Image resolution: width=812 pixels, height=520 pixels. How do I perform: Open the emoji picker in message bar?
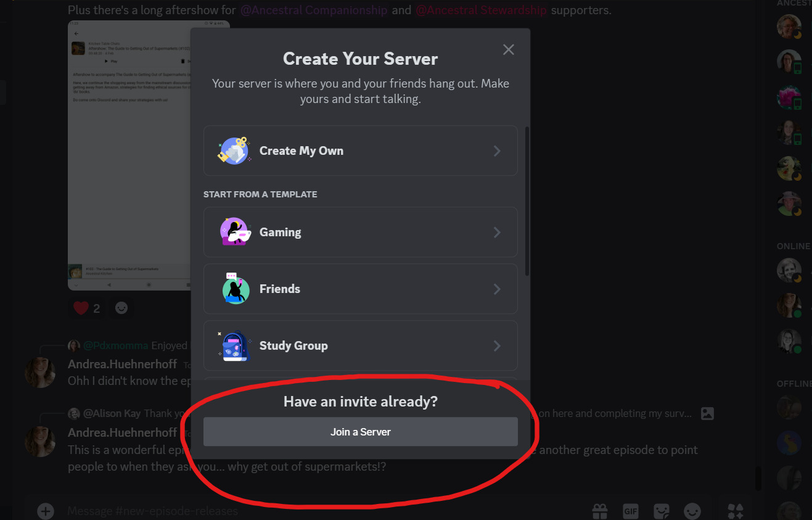(693, 511)
